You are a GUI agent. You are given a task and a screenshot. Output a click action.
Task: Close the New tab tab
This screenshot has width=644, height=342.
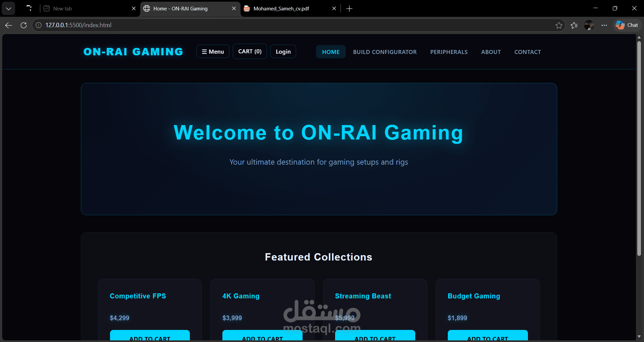point(134,9)
